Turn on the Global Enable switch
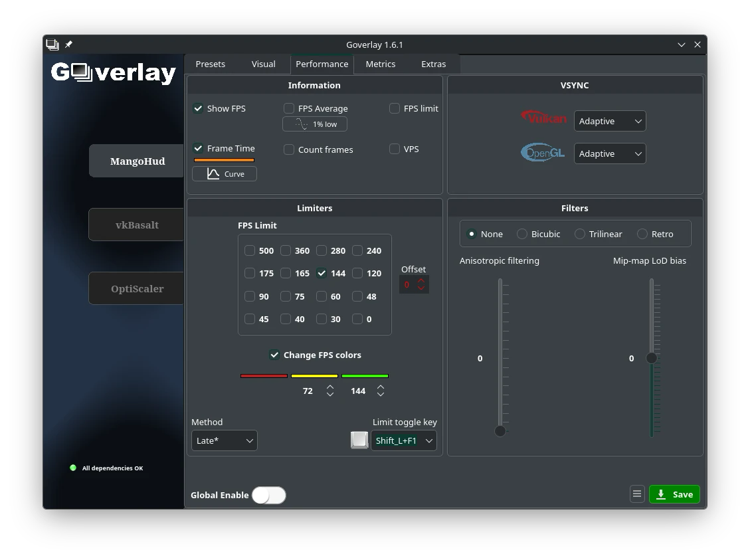The width and height of the screenshot is (750, 560). coord(269,495)
